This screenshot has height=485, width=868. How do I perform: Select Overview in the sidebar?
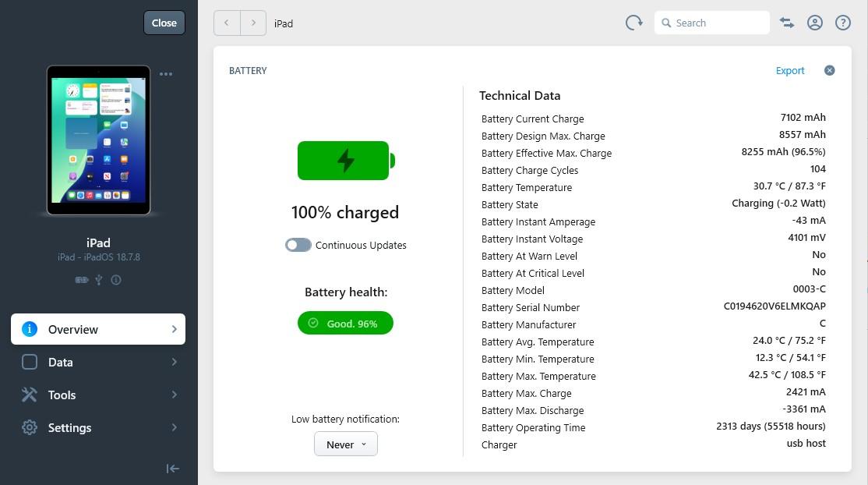[x=98, y=329]
